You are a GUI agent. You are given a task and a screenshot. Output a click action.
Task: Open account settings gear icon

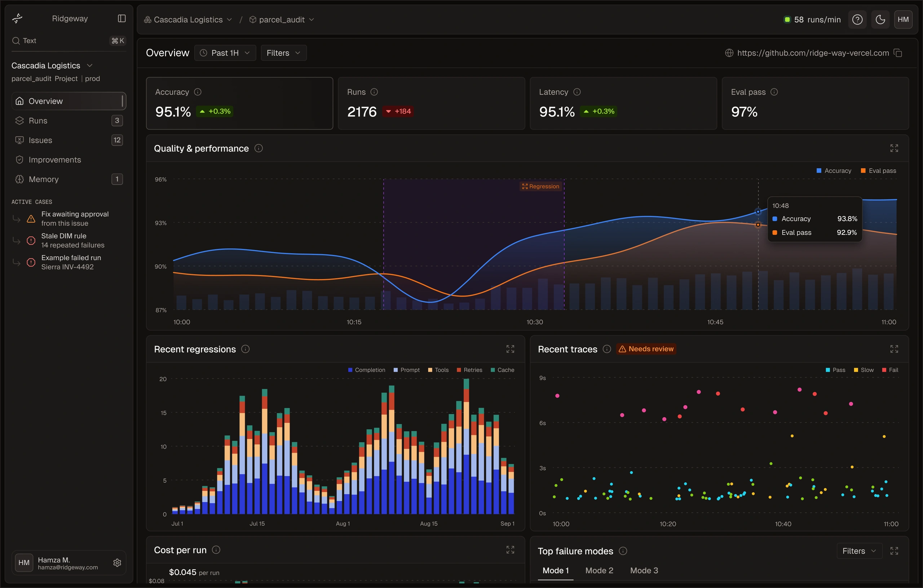pos(117,562)
